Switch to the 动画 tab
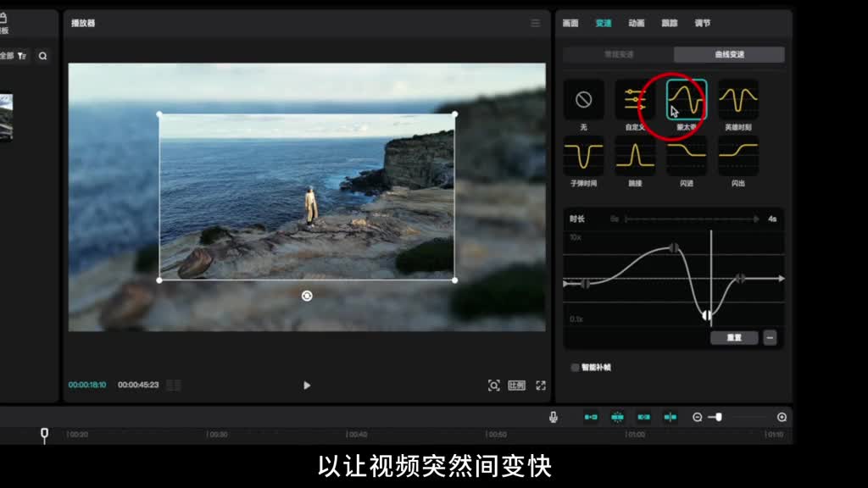 637,23
